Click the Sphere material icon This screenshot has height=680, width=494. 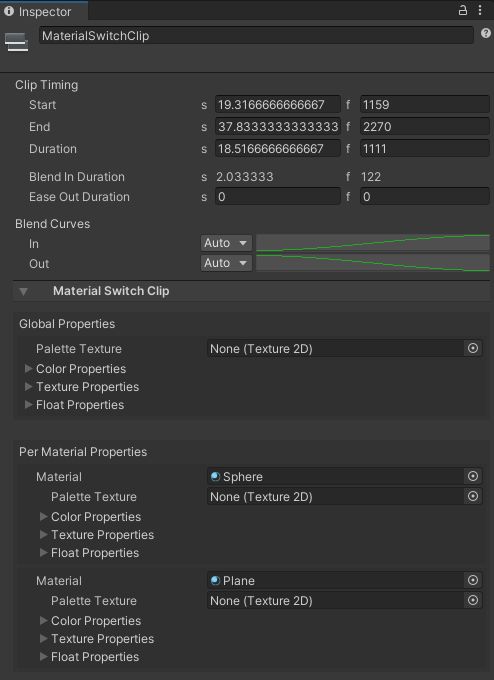215,477
